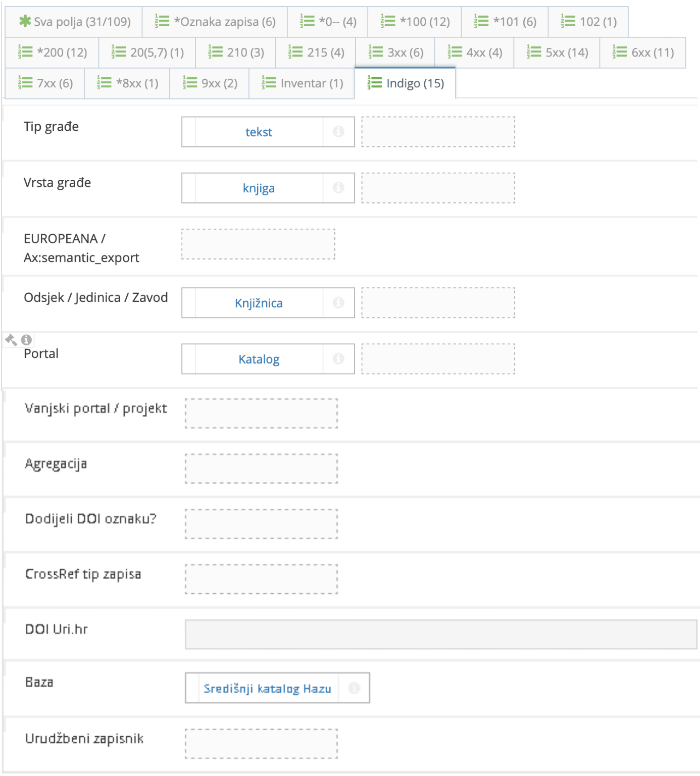Open the Tip građe selector showing tekst
Image resolution: width=700 pixels, height=776 pixels.
(258, 132)
